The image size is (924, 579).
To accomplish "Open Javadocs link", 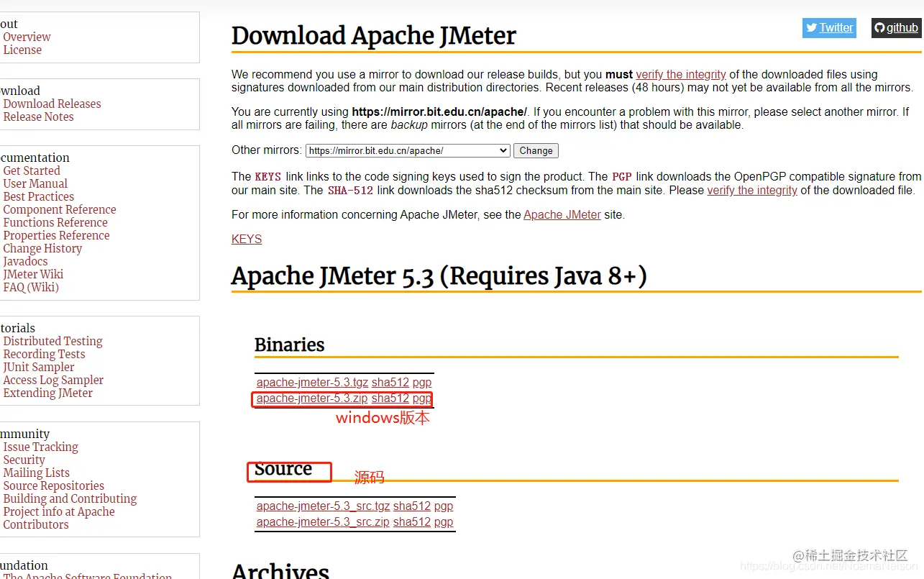I will 25,261.
